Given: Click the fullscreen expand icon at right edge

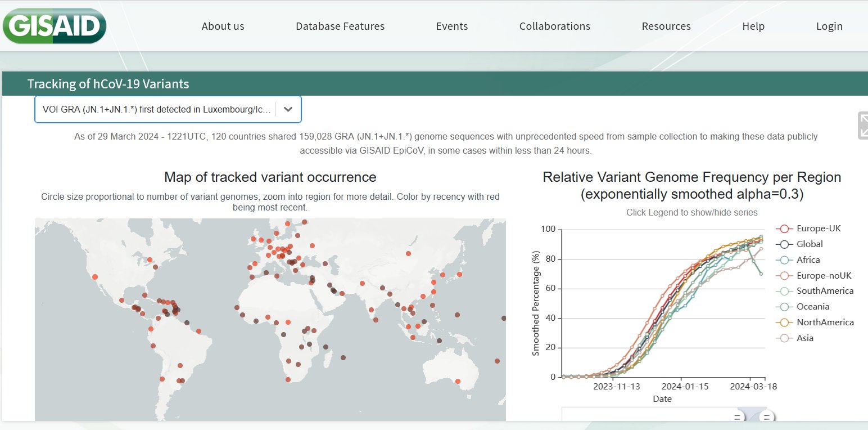Looking at the screenshot, I should pos(863,125).
